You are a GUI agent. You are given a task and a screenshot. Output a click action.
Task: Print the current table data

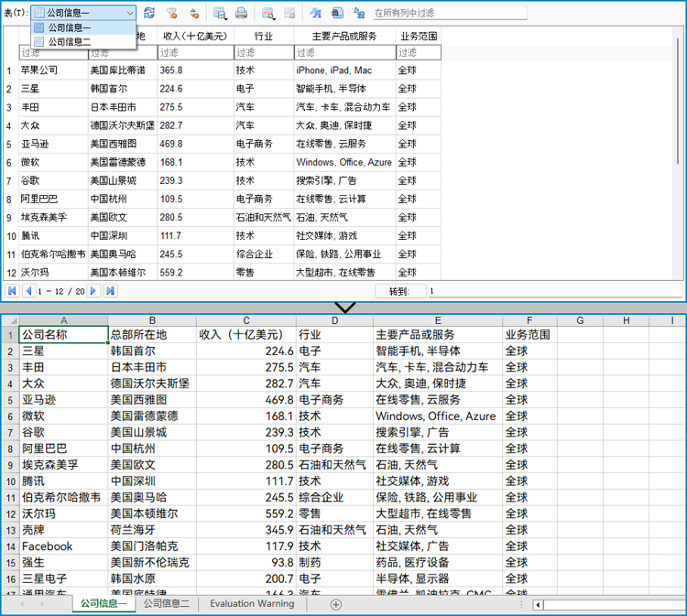click(x=242, y=13)
